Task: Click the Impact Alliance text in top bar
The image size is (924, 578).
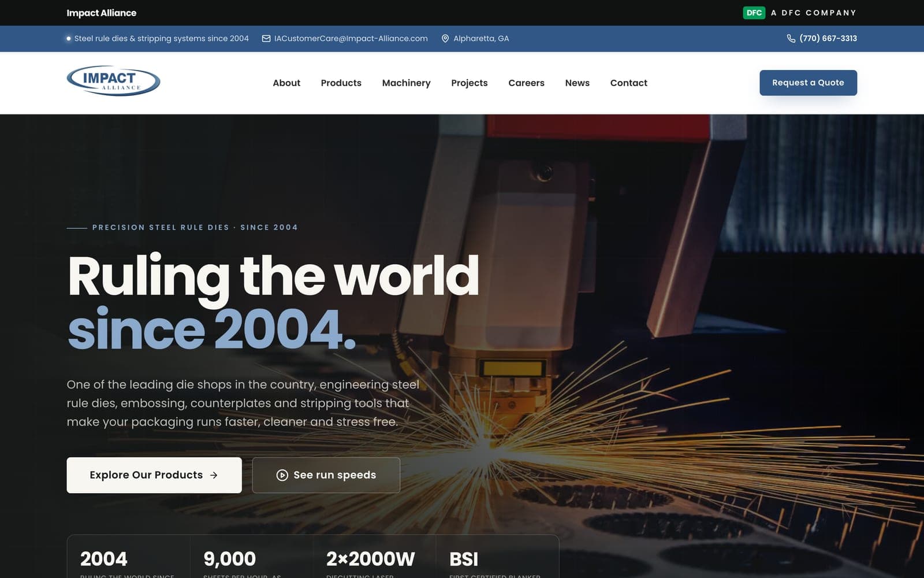Action: pyautogui.click(x=102, y=13)
